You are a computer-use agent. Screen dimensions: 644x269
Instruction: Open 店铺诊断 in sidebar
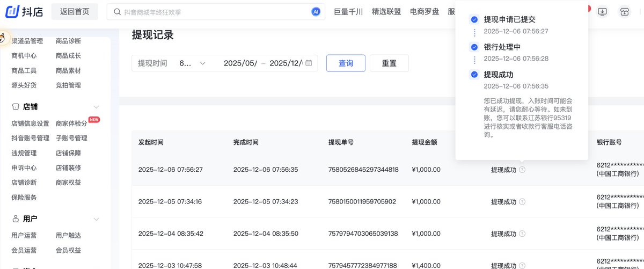point(24,183)
